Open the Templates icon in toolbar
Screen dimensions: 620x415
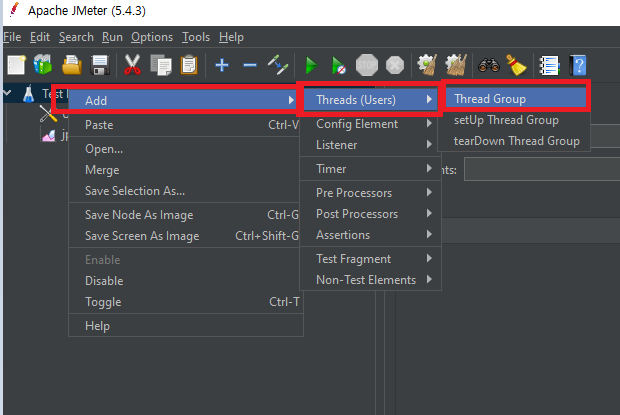(x=43, y=65)
